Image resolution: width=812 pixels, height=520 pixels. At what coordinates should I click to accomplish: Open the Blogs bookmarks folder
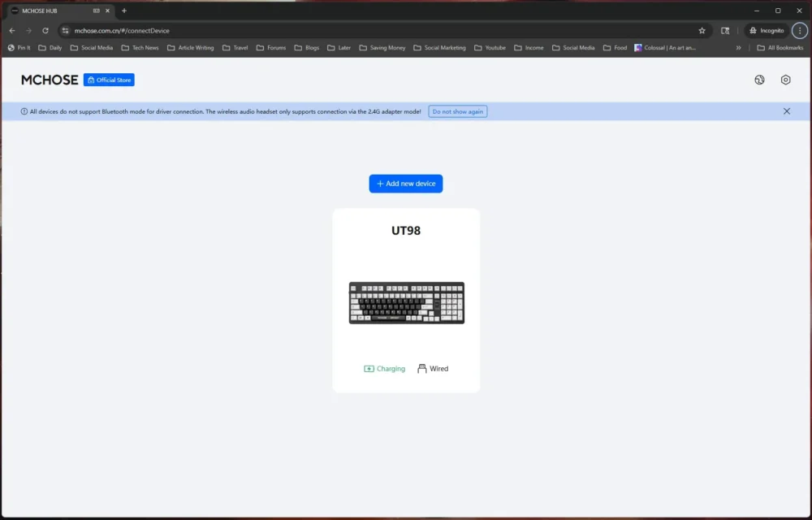[x=307, y=48]
